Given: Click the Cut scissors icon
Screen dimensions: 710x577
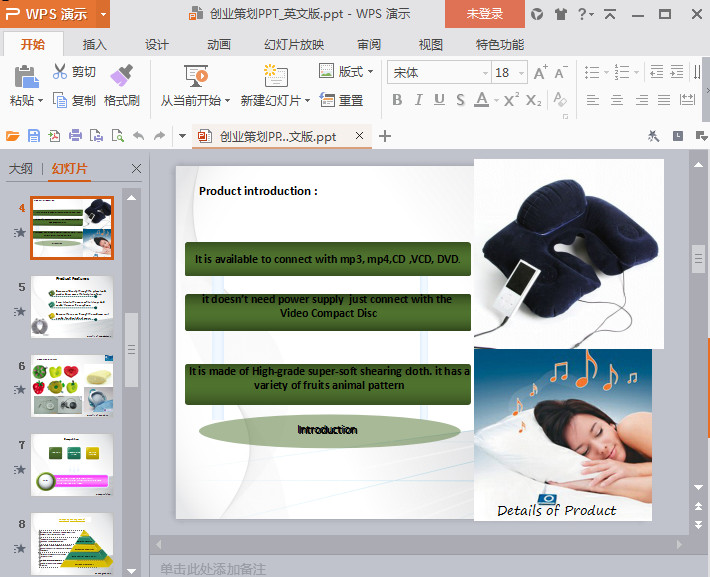Looking at the screenshot, I should pyautogui.click(x=60, y=72).
